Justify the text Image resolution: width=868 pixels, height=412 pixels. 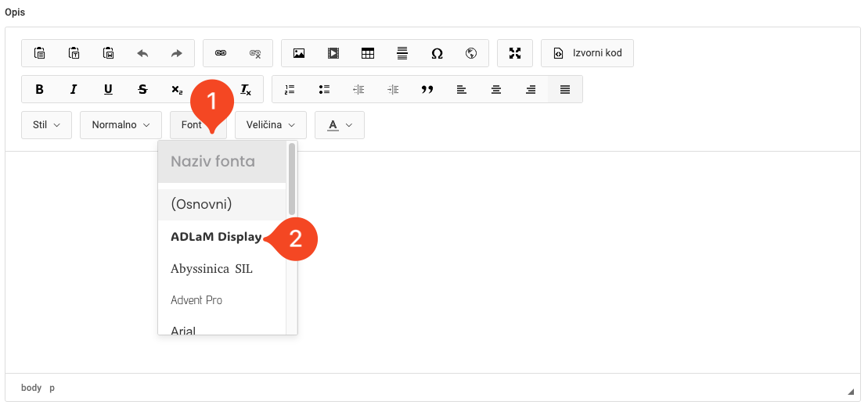pyautogui.click(x=565, y=90)
